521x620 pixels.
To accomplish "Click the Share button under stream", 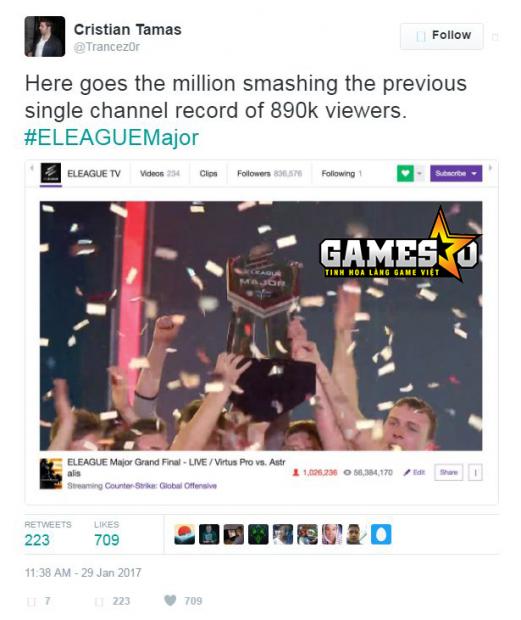I will 449,473.
